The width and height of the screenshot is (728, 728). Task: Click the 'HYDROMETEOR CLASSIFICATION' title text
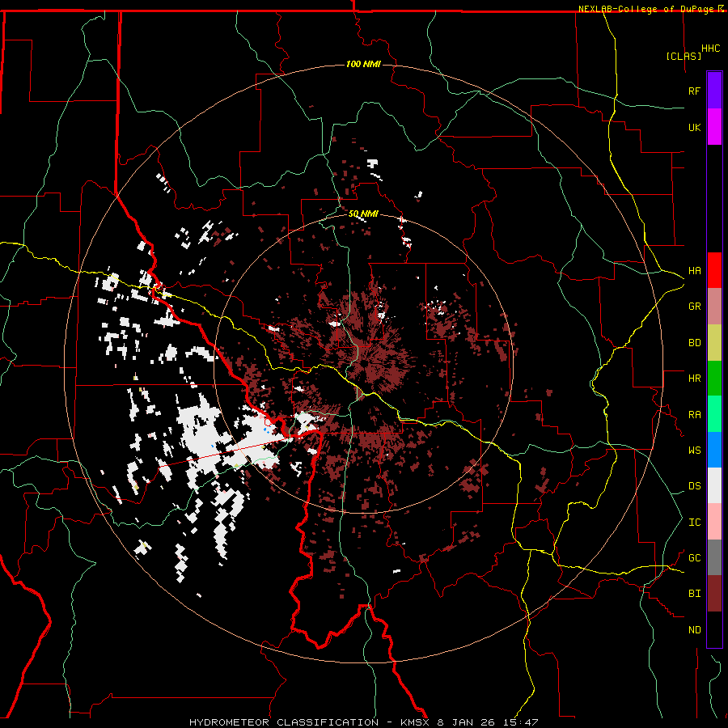[284, 722]
